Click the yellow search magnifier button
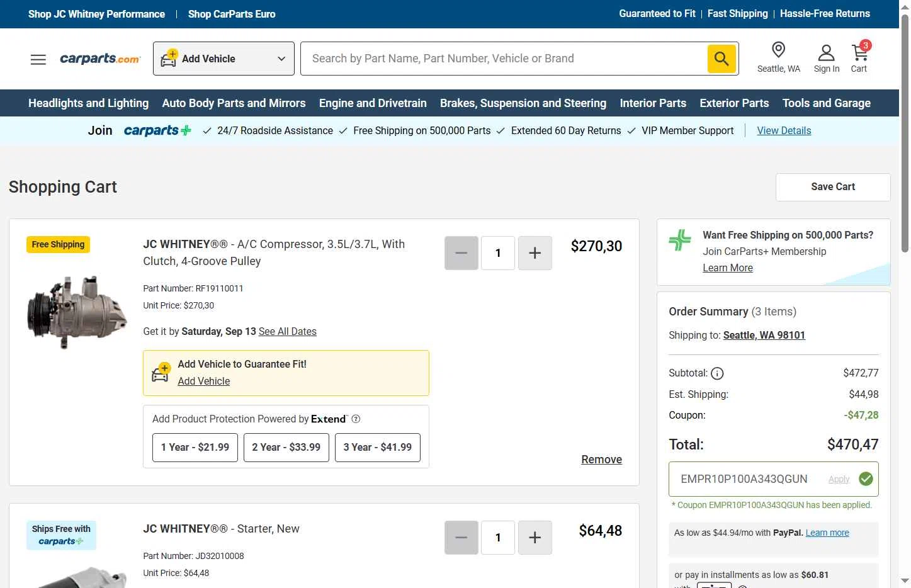This screenshot has height=588, width=911. pyautogui.click(x=721, y=59)
